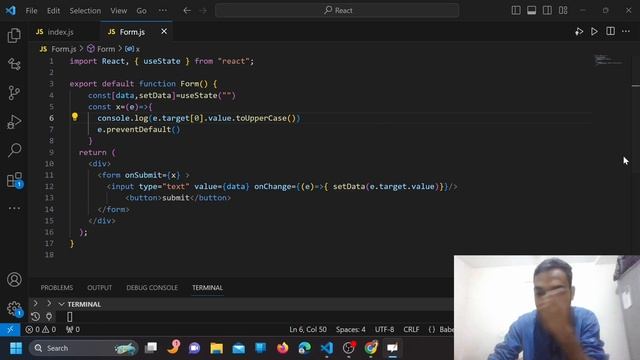Open Microsoft Edge from taskbar
Image resolution: width=640 pixels, height=360 pixels.
pyautogui.click(x=304, y=348)
